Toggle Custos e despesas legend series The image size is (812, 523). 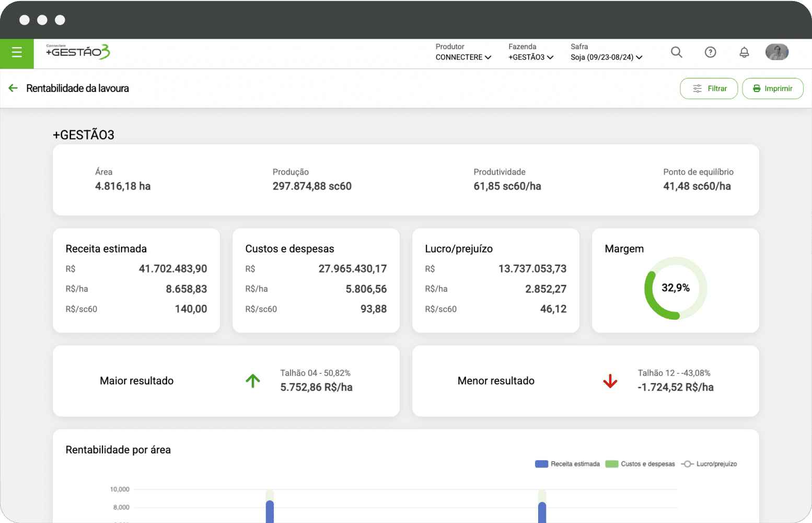(640, 464)
